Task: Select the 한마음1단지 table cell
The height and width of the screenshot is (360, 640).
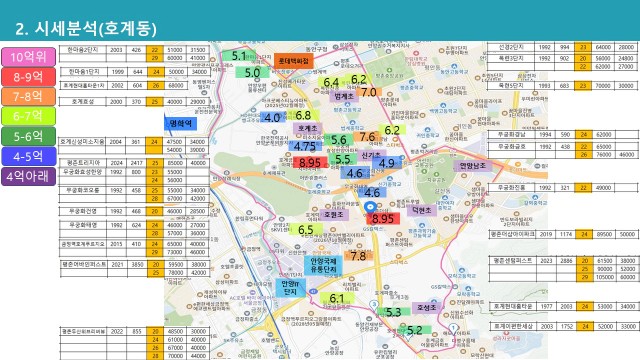Action: click(x=83, y=72)
